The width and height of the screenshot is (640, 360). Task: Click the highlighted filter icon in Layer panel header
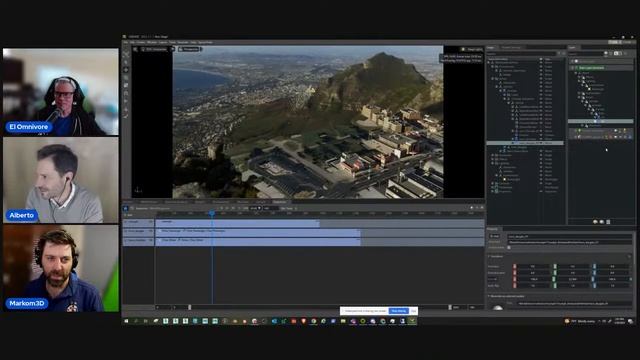616,53
